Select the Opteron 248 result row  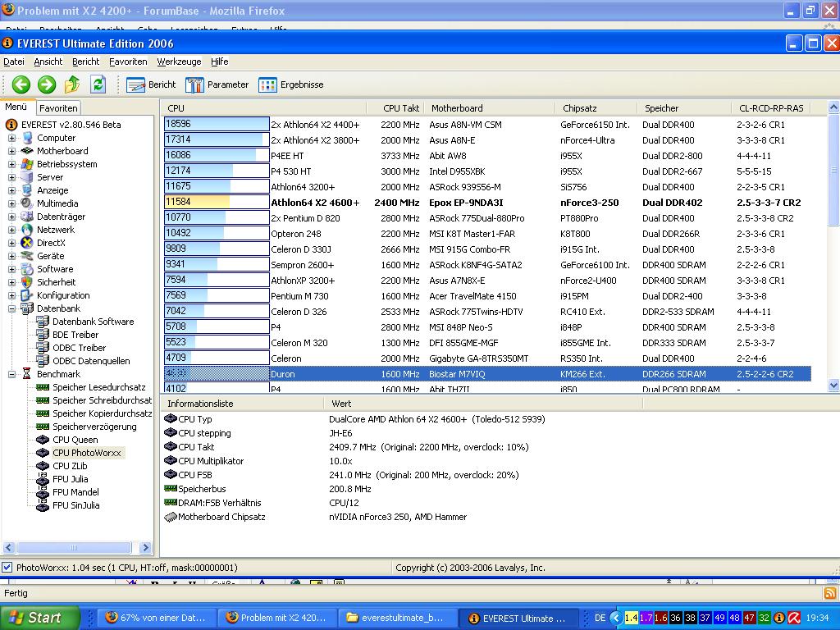(x=487, y=234)
